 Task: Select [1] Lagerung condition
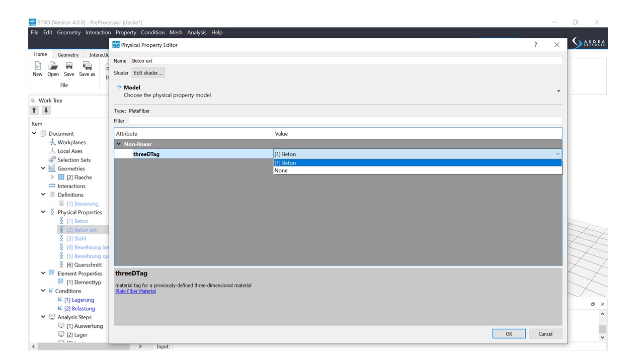click(79, 300)
